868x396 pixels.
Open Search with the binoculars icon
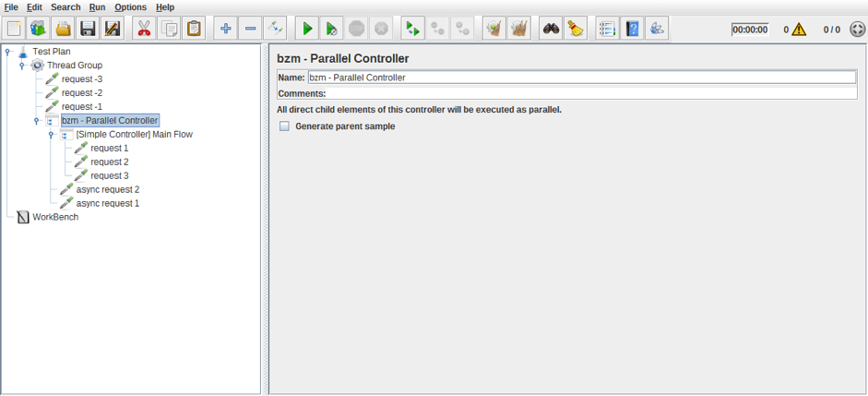pos(551,29)
